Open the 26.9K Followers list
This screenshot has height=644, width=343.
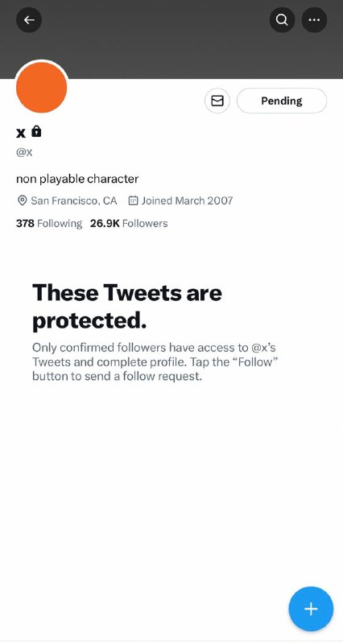point(129,224)
